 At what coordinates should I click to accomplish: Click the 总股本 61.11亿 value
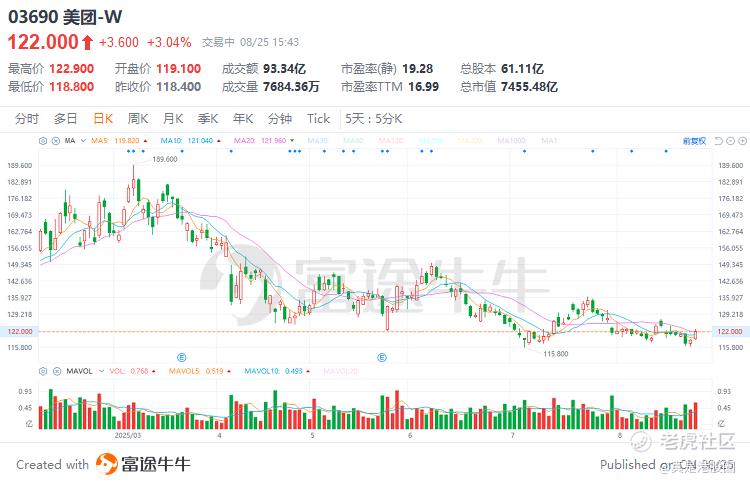(522, 69)
